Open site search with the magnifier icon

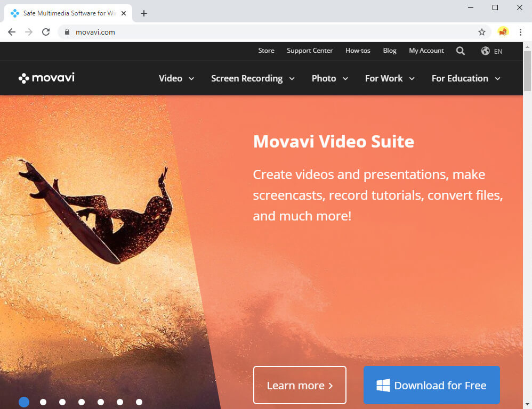click(461, 51)
